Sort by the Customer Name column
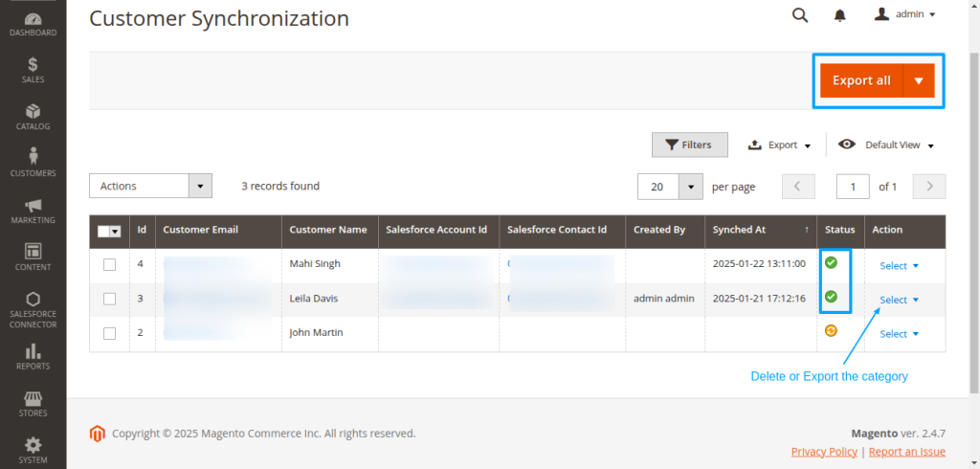This screenshot has width=980, height=469. point(330,230)
